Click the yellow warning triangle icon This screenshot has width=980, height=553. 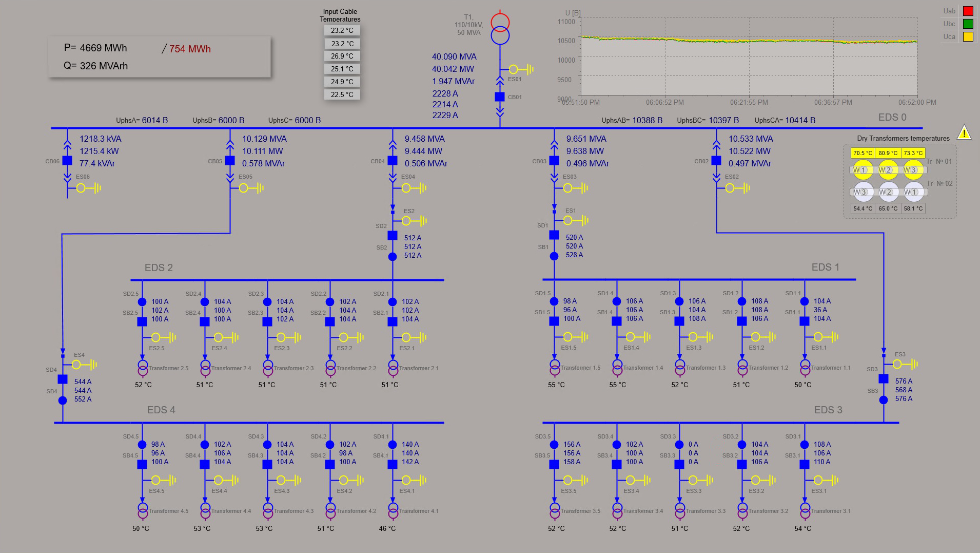click(x=964, y=133)
